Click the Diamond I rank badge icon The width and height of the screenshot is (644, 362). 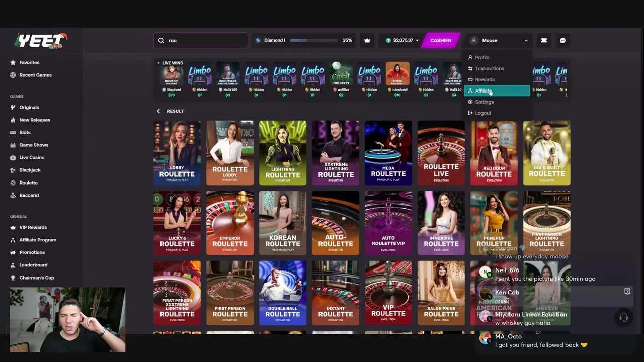pyautogui.click(x=258, y=40)
